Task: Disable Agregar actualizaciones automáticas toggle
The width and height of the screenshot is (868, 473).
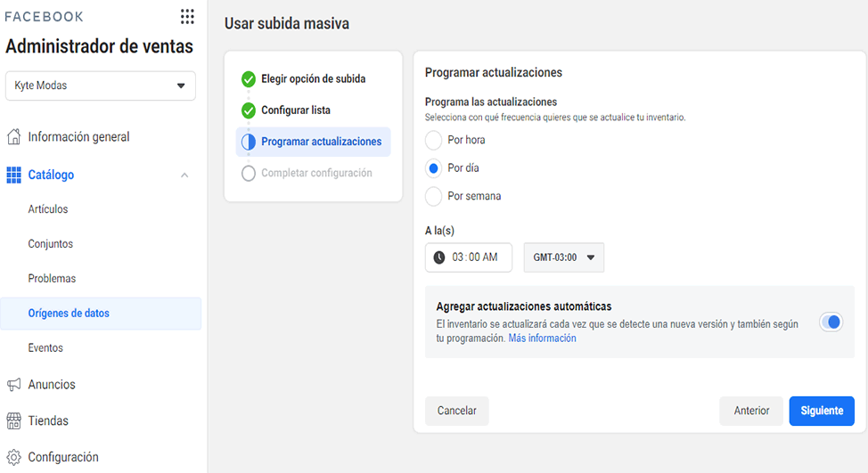Action: click(x=831, y=322)
